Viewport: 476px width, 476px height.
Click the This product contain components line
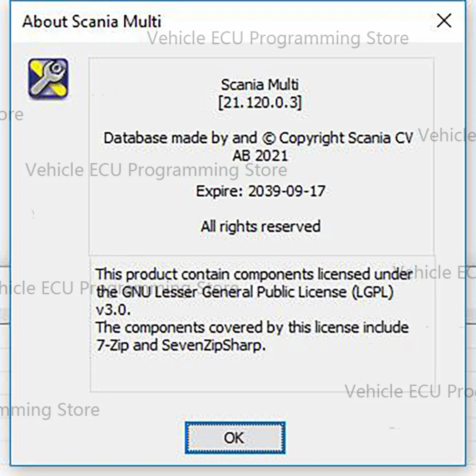point(254,274)
